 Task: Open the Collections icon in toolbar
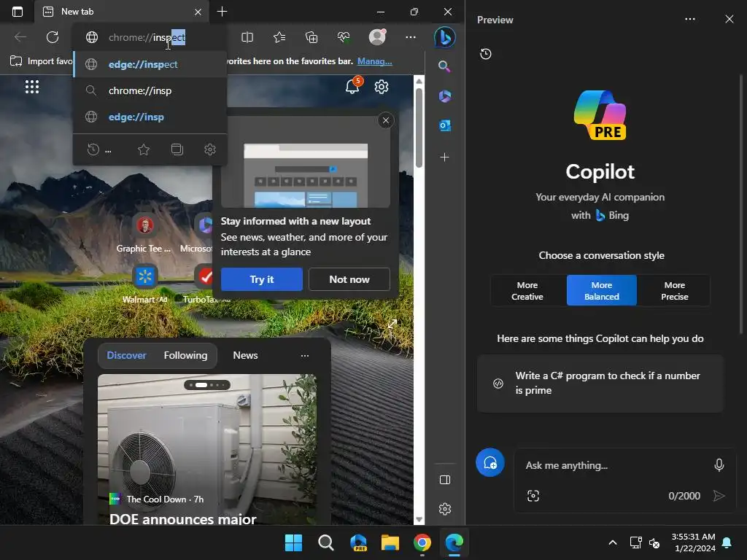point(311,37)
